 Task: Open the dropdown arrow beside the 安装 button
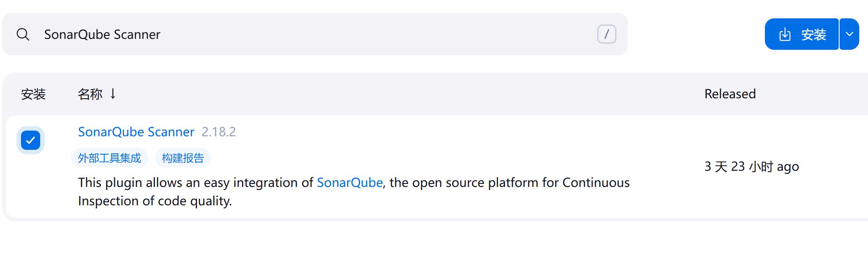[849, 35]
